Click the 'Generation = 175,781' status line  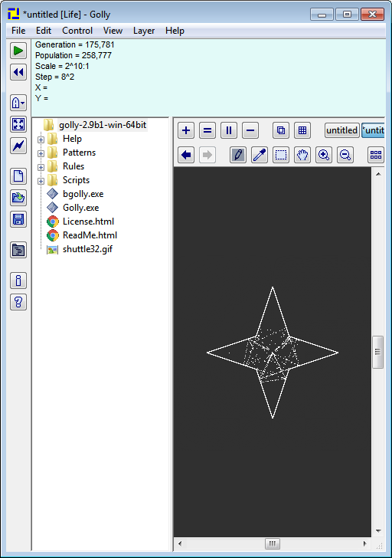[x=74, y=44]
